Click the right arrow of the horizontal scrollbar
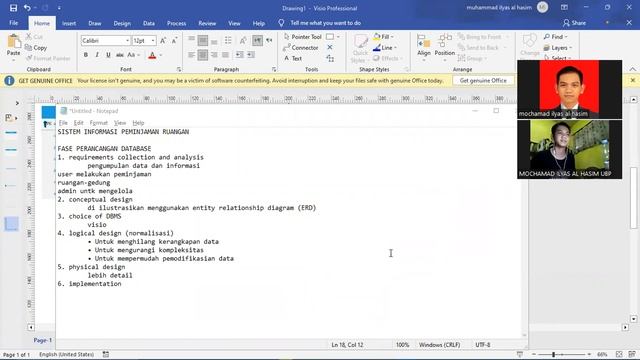Viewport: 640px width, 360px height. [625, 327]
